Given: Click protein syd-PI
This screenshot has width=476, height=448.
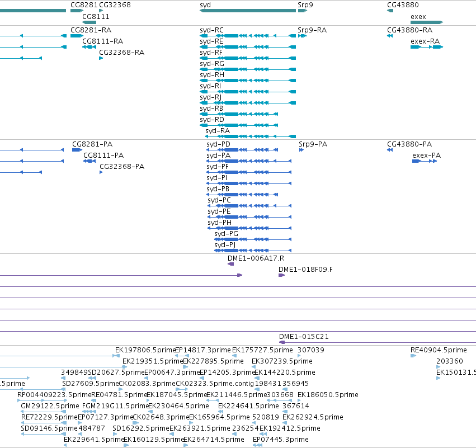Looking at the screenshot, I should [217, 178].
